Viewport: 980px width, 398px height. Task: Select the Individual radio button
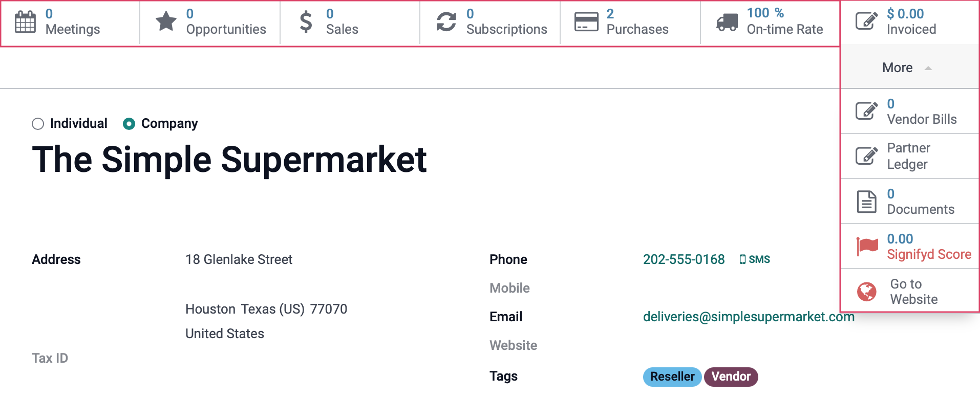click(38, 124)
